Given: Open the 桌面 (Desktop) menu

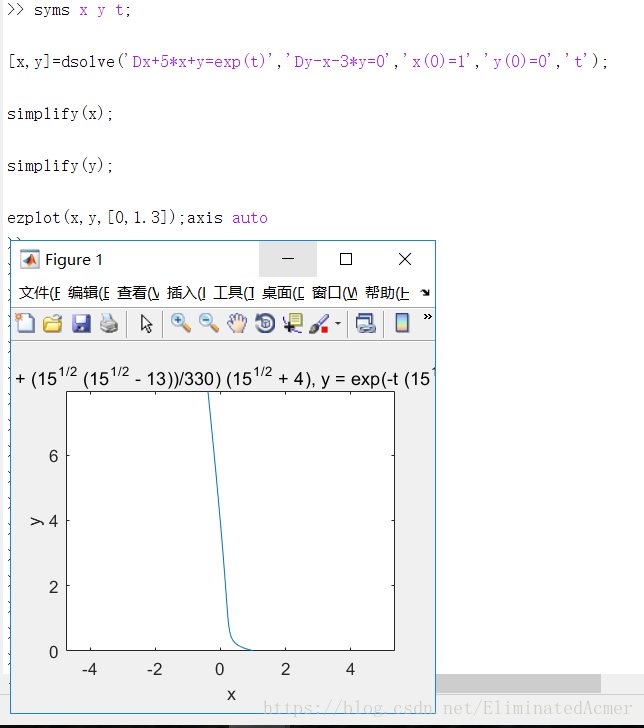Looking at the screenshot, I should click(x=283, y=292).
